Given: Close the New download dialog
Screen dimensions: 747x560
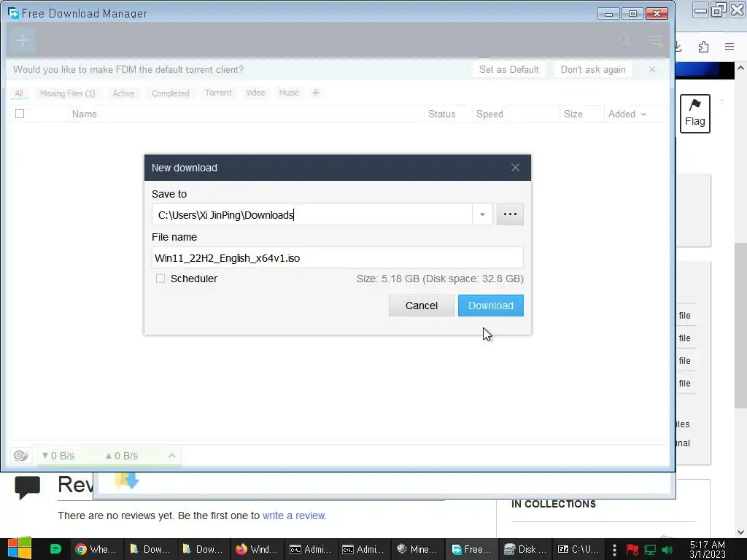Looking at the screenshot, I should point(515,168).
